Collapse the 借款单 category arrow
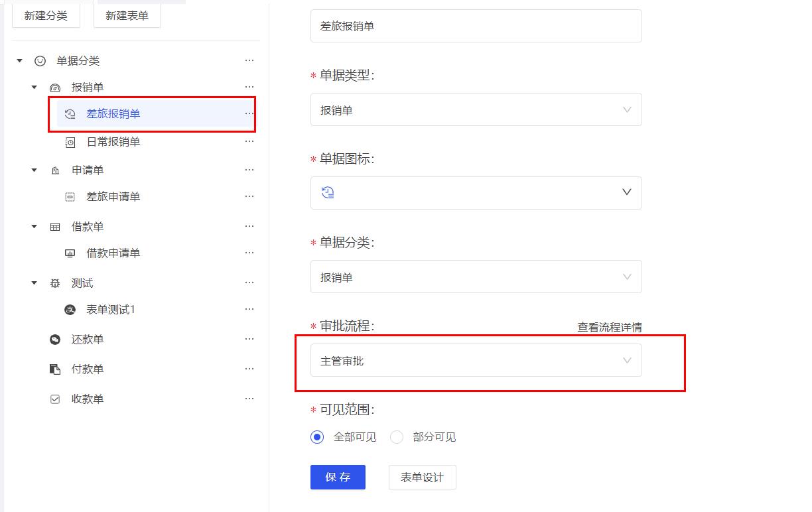This screenshot has width=812, height=512. coord(34,226)
